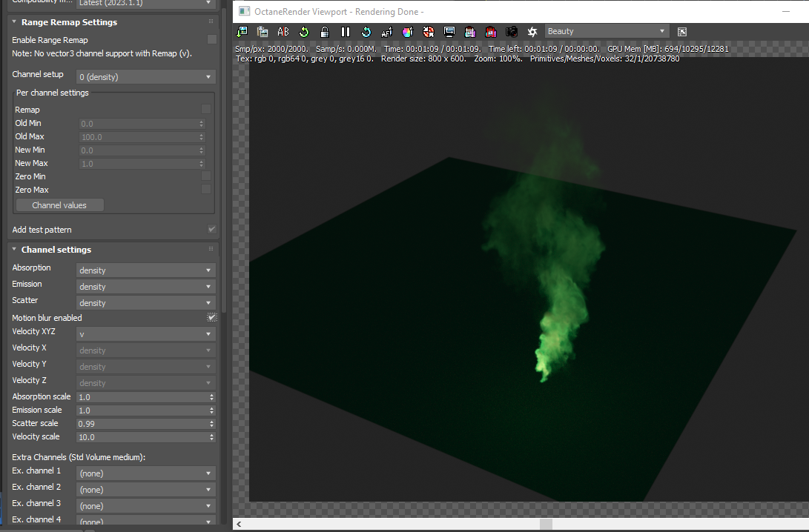Screen dimensions: 809x532
Task: Click the Channel settings rollout grip handle
Action: click(211, 249)
